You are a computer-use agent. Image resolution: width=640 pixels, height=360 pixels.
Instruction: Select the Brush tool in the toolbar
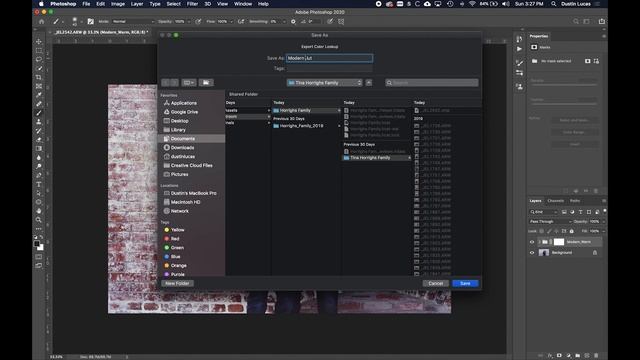pos(39,113)
